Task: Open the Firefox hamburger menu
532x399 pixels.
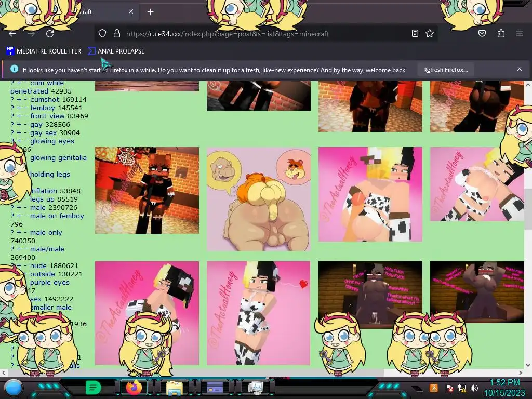Action: 519,33
